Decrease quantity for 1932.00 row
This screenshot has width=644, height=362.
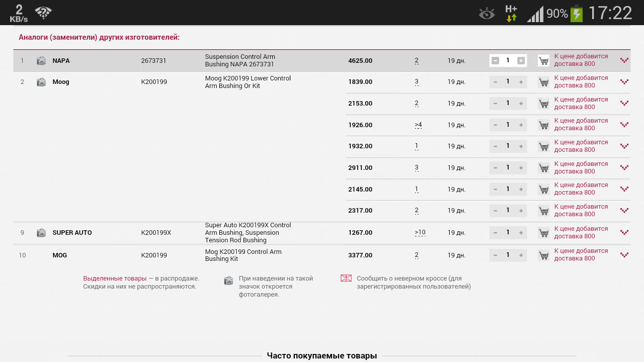tap(495, 146)
